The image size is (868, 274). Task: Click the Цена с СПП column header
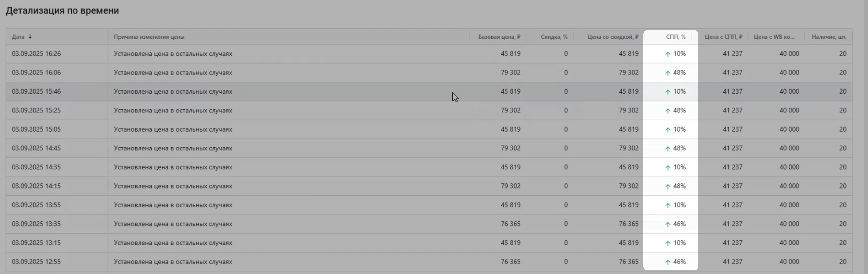tap(723, 37)
